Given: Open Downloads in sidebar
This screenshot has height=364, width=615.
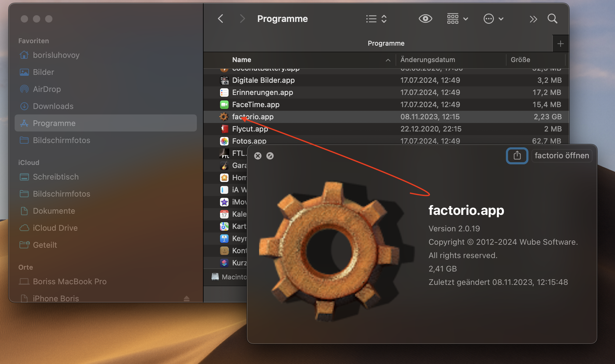Looking at the screenshot, I should (105, 106).
